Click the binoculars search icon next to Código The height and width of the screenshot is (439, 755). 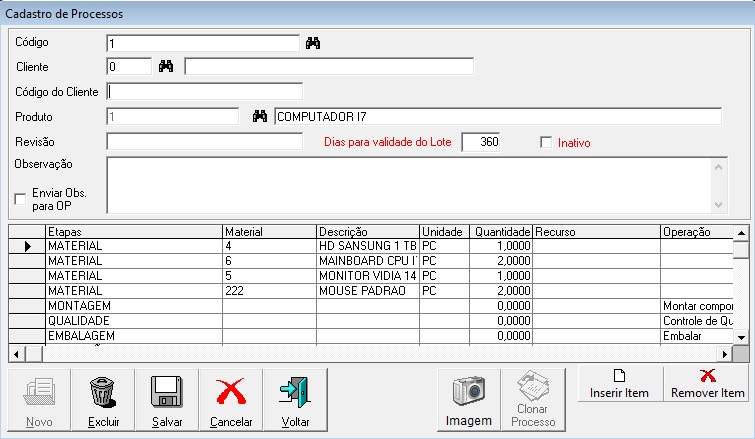313,43
